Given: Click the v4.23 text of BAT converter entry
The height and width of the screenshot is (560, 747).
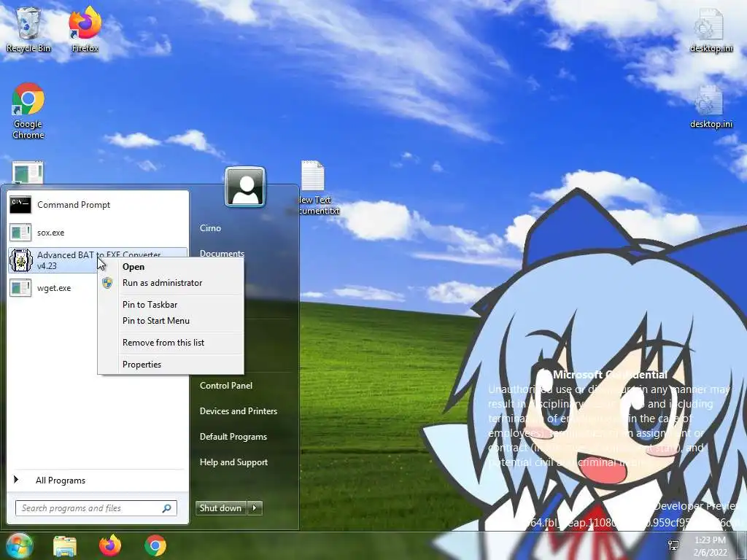Looking at the screenshot, I should (47, 266).
